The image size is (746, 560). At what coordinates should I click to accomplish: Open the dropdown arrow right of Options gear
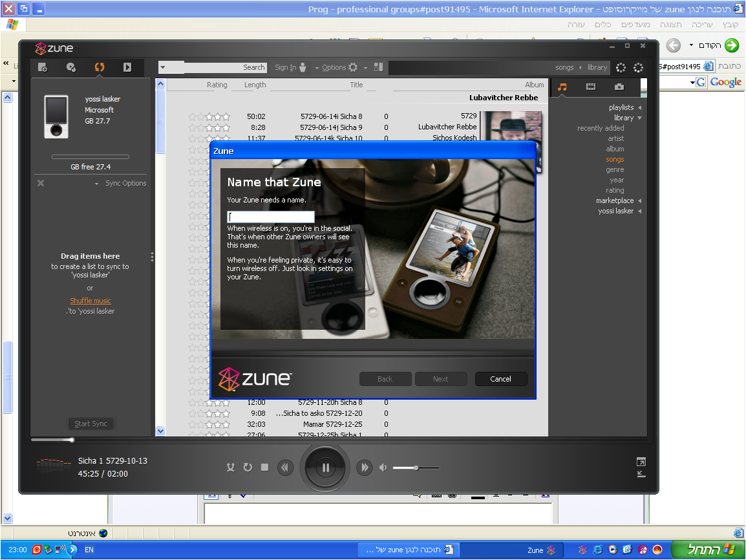coord(365,68)
